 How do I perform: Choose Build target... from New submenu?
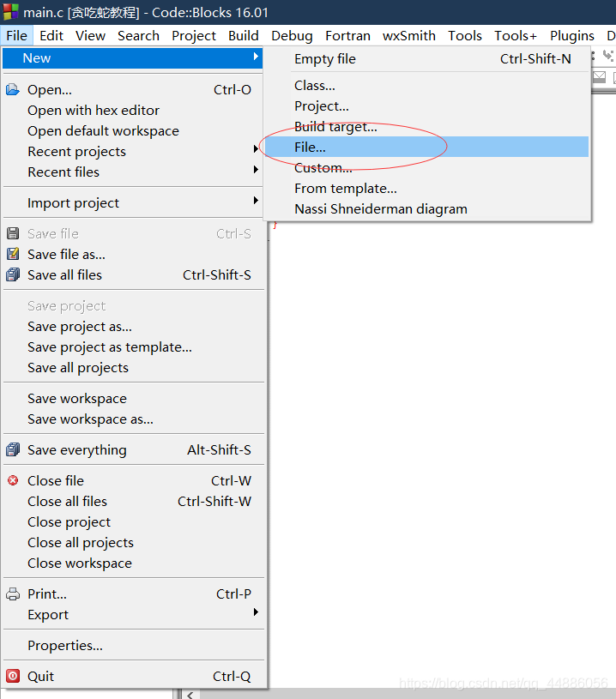(x=427, y=127)
